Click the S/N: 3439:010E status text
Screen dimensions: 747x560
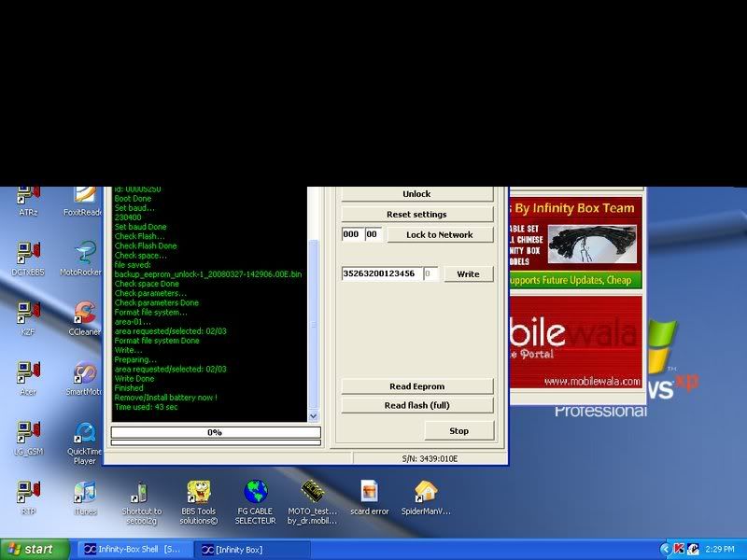point(430,459)
